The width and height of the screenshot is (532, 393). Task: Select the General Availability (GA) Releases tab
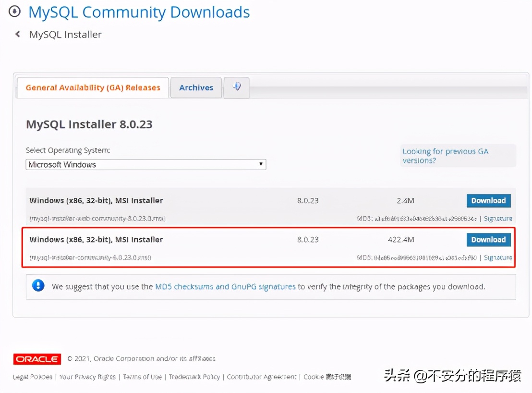tap(93, 88)
